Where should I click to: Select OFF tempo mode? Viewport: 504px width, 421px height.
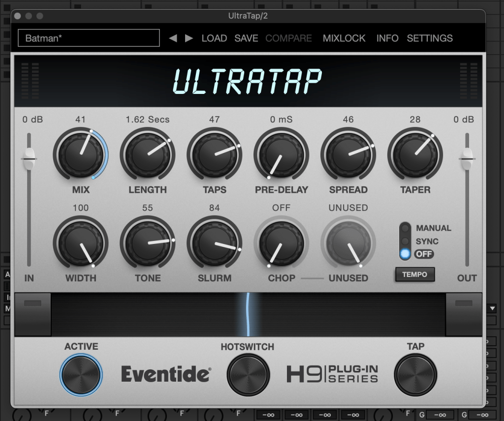coord(405,254)
